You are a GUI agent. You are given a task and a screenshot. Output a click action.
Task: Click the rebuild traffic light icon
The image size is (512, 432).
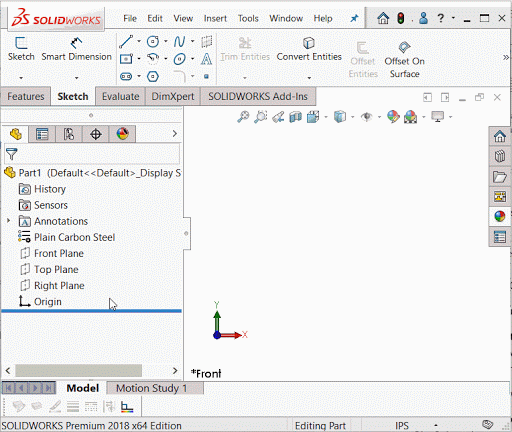click(x=401, y=18)
